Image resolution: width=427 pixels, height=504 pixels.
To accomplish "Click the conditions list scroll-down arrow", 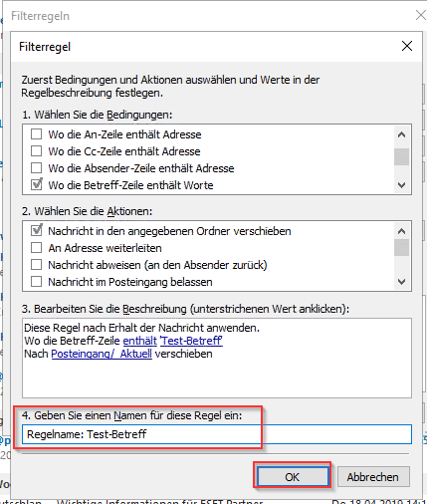I will click(x=401, y=185).
